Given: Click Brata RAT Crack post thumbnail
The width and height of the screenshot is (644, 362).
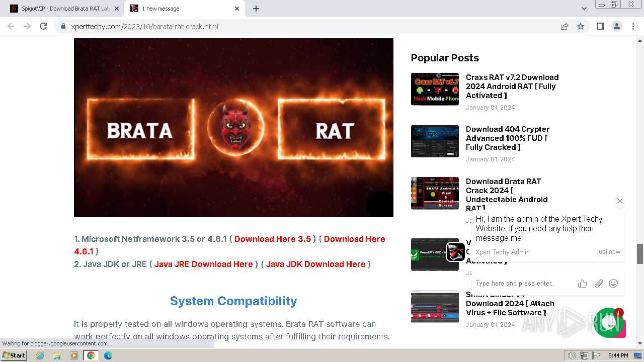Looking at the screenshot, I should point(435,193).
